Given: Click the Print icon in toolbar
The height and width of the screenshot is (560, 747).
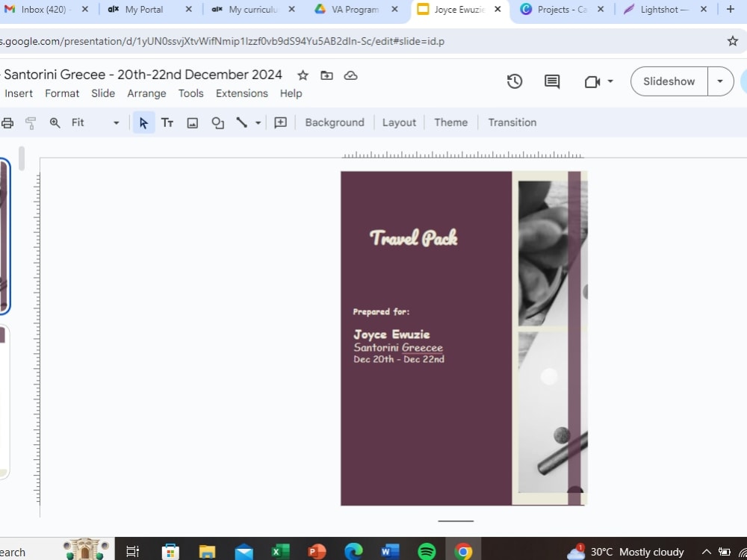Looking at the screenshot, I should tap(7, 123).
